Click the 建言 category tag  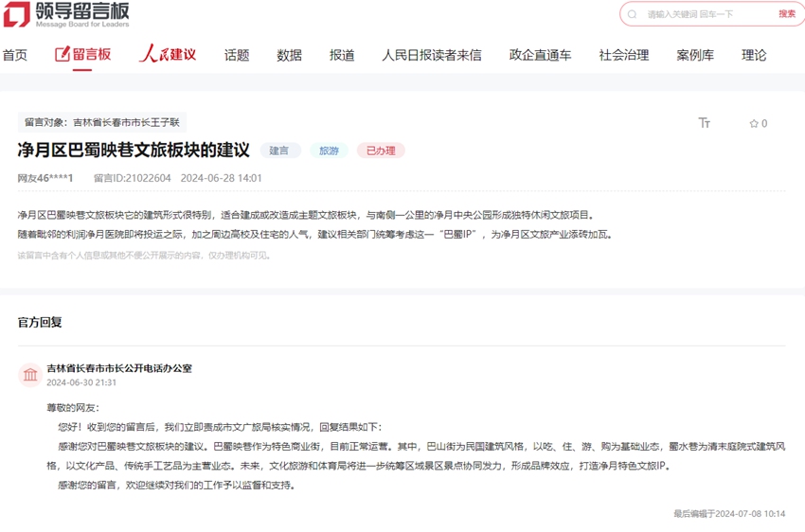coord(279,151)
